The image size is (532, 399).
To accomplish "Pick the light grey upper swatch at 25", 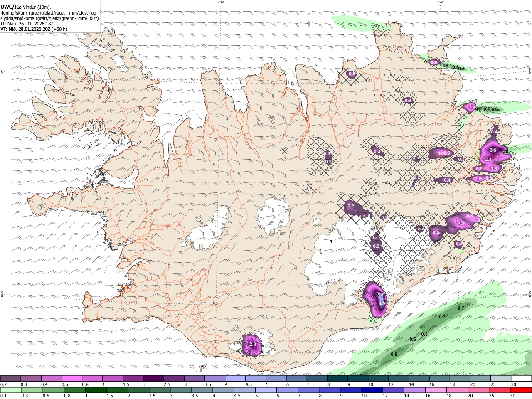I will [501, 378].
